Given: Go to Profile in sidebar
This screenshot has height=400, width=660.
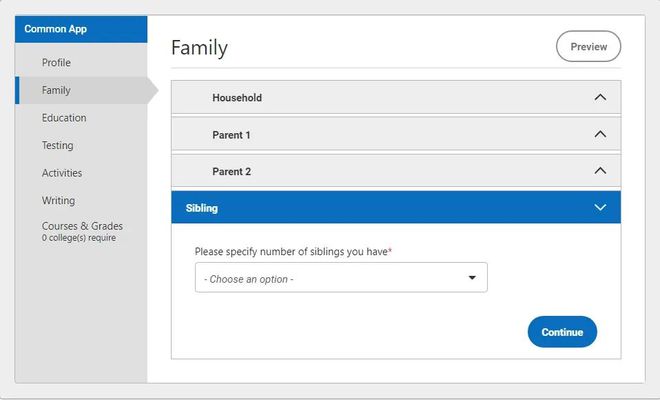Looking at the screenshot, I should click(x=56, y=63).
